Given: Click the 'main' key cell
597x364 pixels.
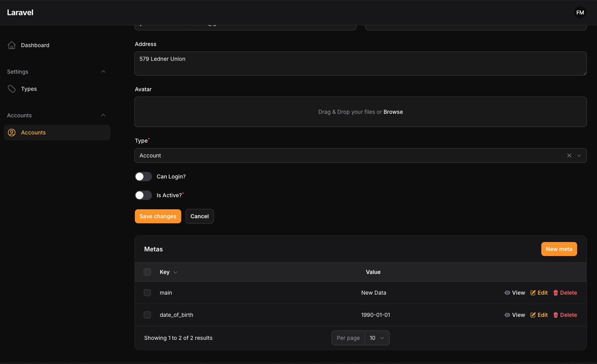Looking at the screenshot, I should click(166, 293).
